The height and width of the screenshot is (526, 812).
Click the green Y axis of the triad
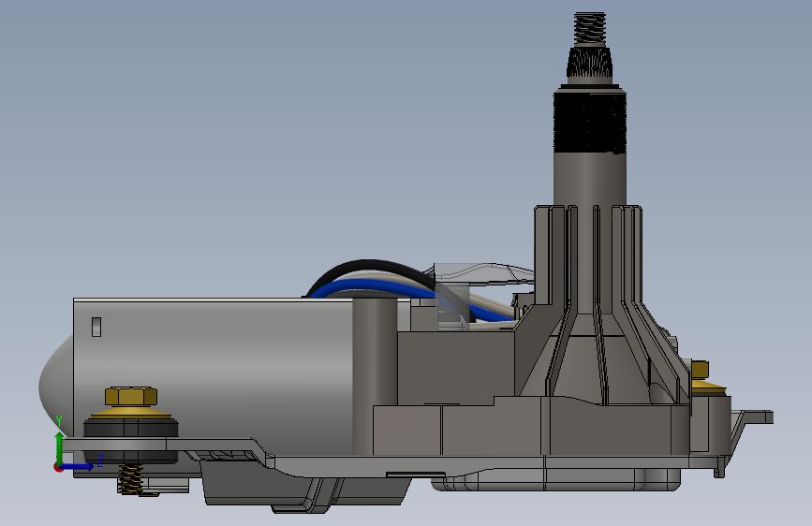click(x=60, y=447)
